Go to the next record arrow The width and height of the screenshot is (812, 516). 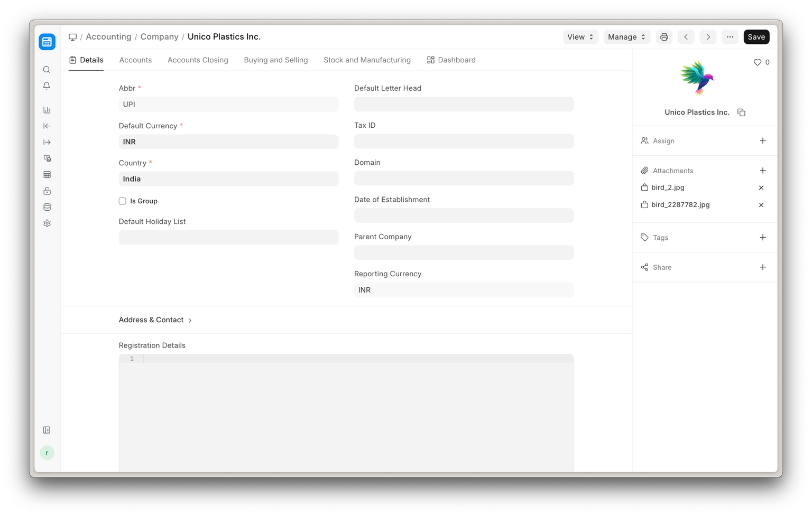coord(708,37)
